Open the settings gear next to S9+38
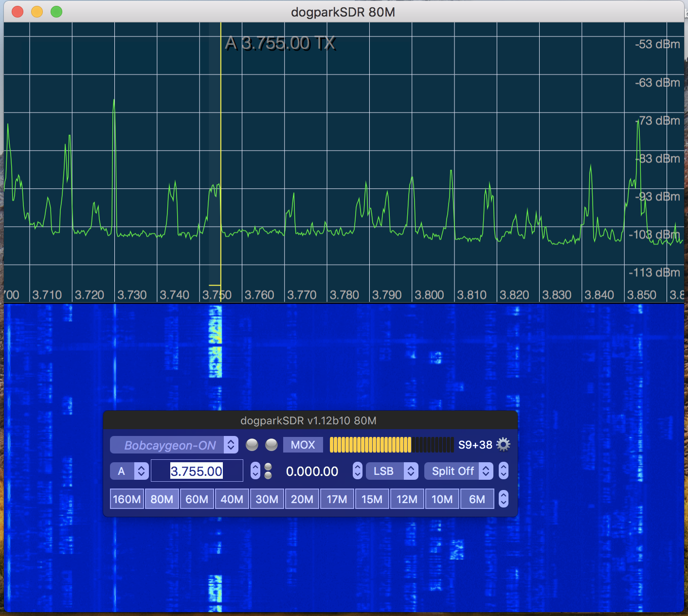Viewport: 688px width, 616px height. [x=503, y=445]
